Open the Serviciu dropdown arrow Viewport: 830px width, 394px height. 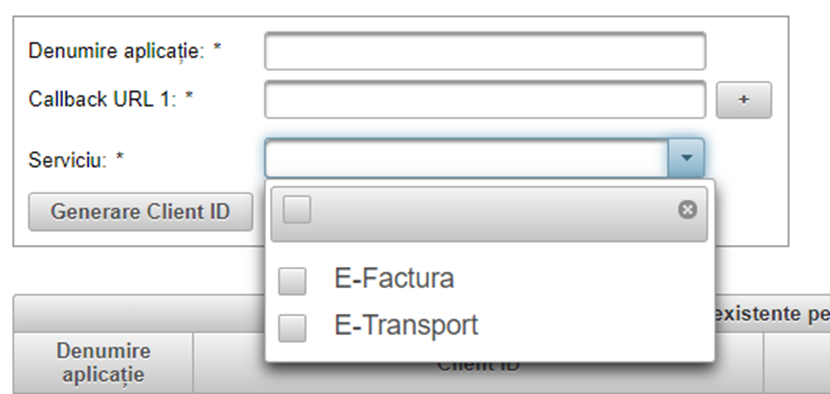686,158
